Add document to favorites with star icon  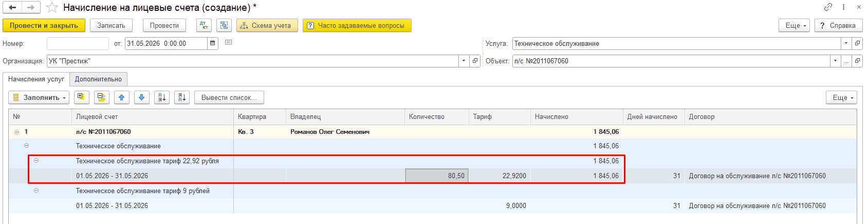click(52, 8)
